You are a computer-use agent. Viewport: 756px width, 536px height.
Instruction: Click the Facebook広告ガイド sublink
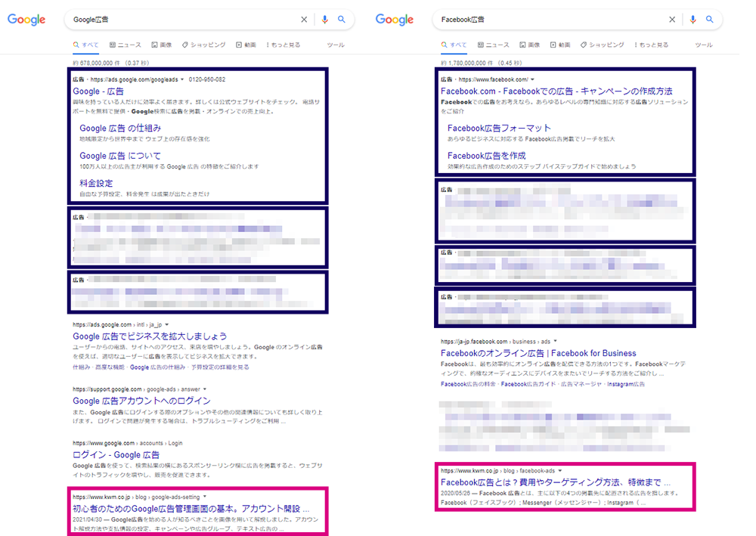[x=528, y=384]
